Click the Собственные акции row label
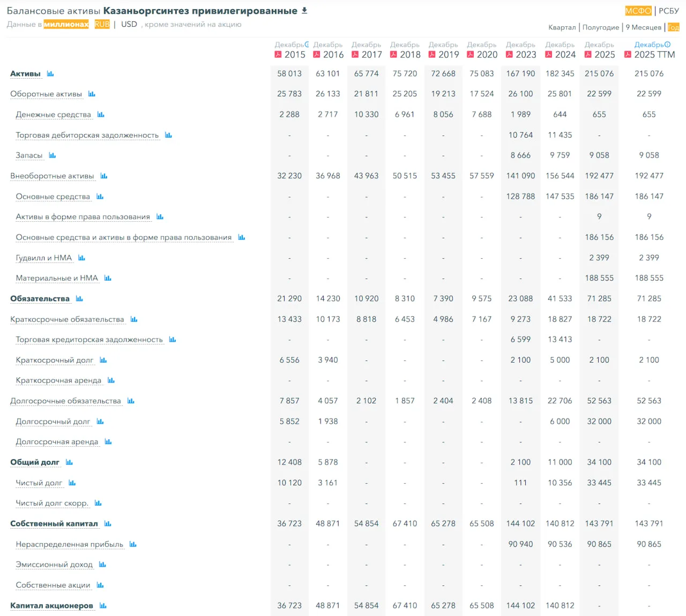The height and width of the screenshot is (616, 686). pos(53,585)
